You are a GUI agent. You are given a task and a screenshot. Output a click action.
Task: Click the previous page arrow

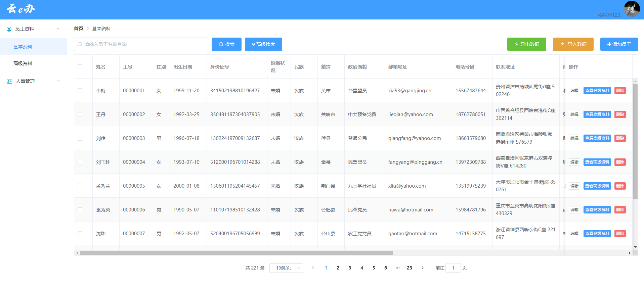(313, 268)
